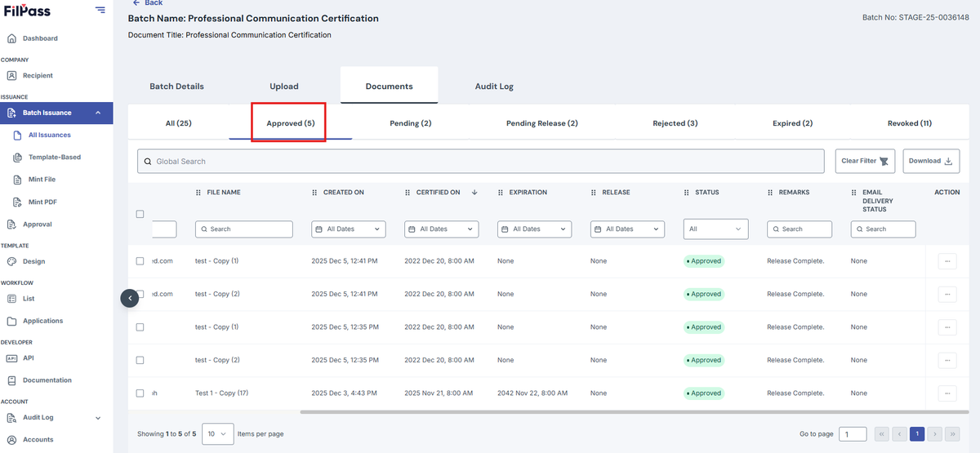Viewport: 980px width, 453px height.
Task: Select the Pending Release (2) tab
Action: point(542,123)
